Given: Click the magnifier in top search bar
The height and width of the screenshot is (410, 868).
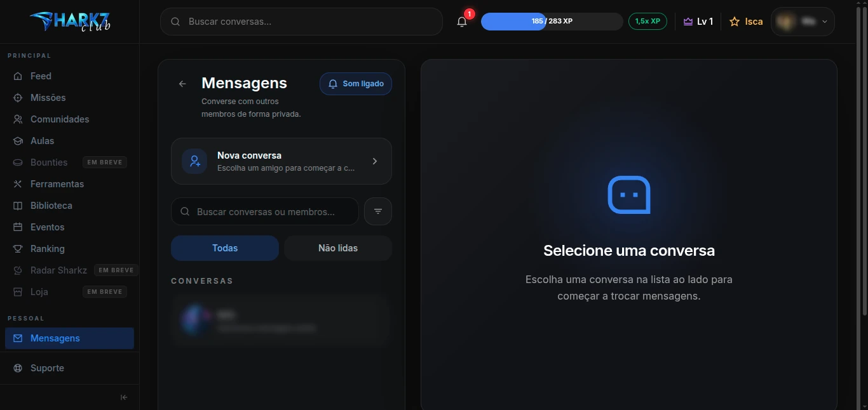Looking at the screenshot, I should [175, 22].
